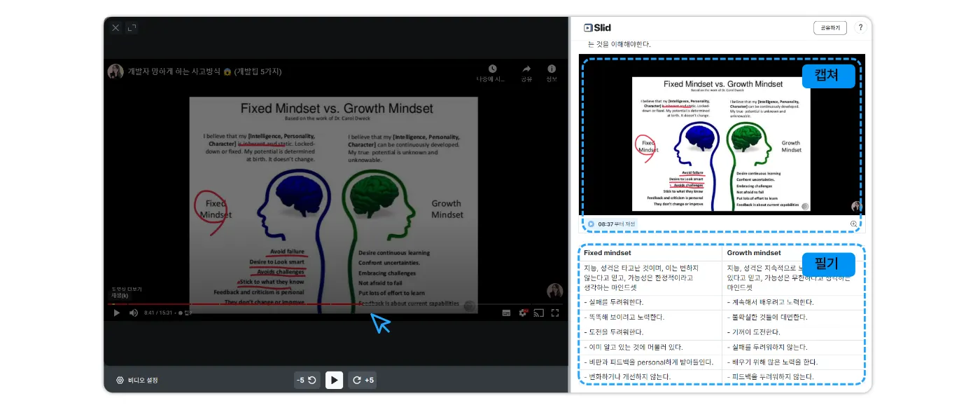The image size is (980, 410).
Task: Click the channel watermark avatar on the video
Action: 554,291
